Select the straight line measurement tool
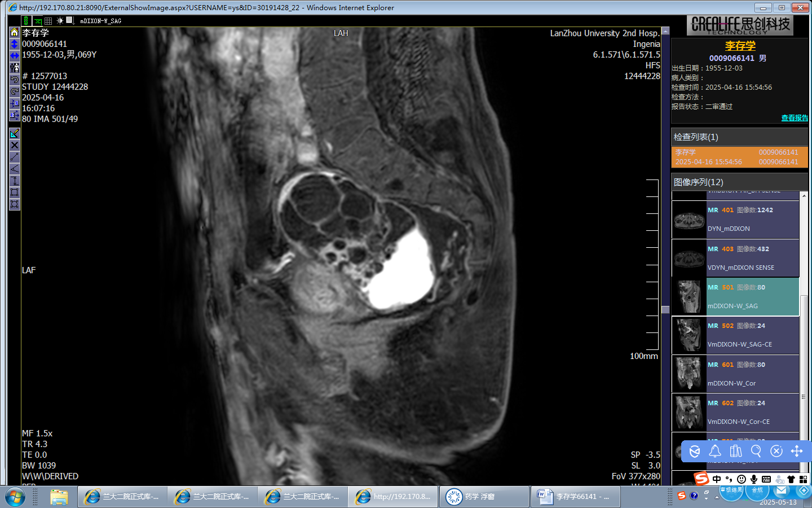This screenshot has height=508, width=812. (x=15, y=157)
